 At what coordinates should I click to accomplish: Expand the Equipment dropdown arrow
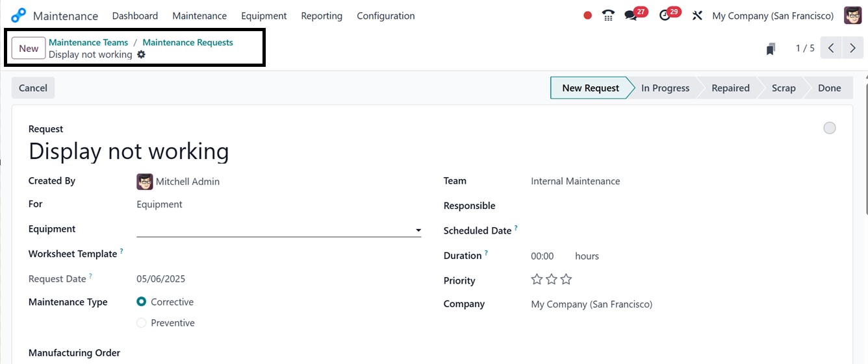point(418,230)
